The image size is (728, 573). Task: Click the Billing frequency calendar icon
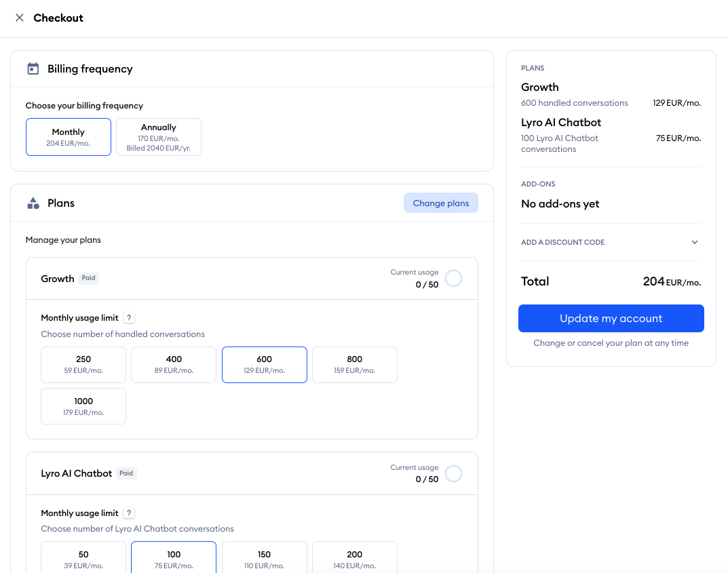[32, 68]
